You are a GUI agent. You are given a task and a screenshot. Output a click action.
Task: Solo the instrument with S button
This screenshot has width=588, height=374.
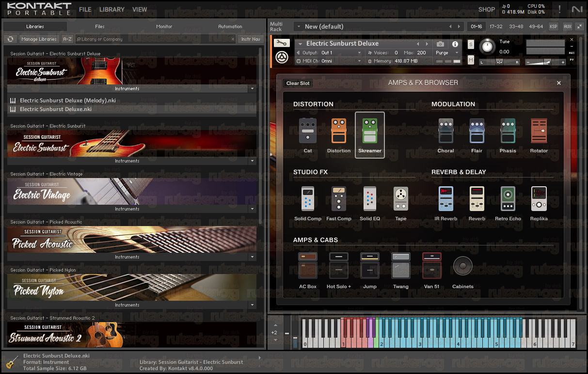(x=471, y=45)
